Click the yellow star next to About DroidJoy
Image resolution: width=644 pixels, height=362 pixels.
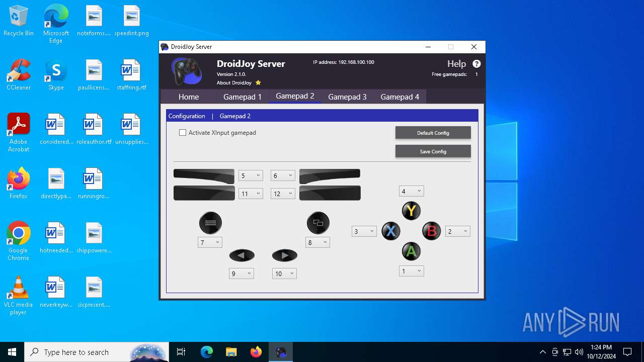click(258, 82)
